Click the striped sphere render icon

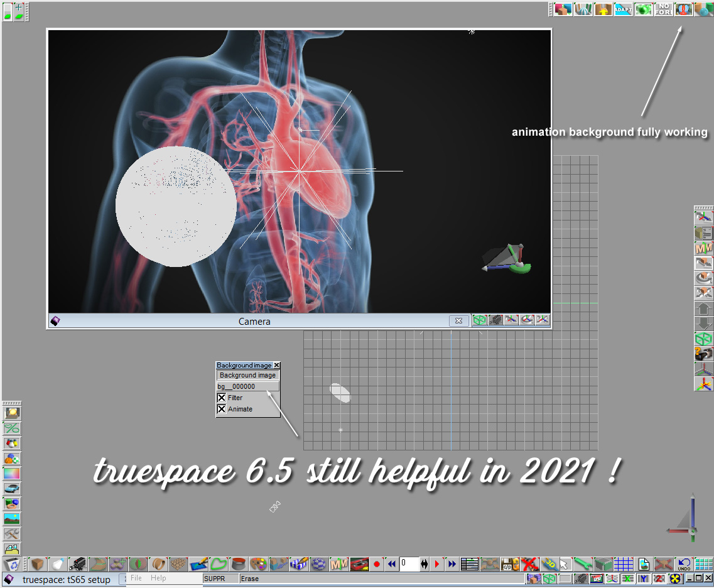click(583, 9)
